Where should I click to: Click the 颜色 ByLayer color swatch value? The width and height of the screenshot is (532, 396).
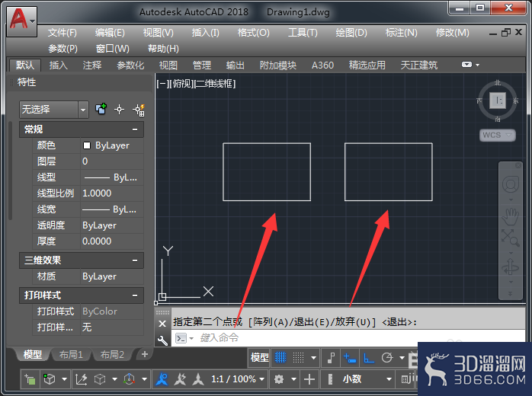[x=112, y=145]
